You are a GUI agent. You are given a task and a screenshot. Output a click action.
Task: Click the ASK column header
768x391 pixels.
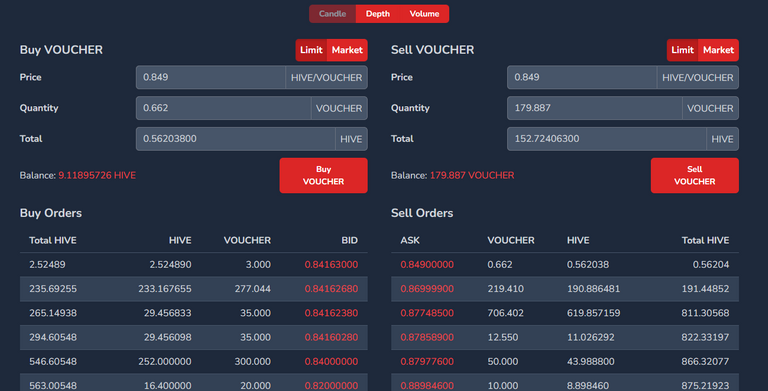tap(410, 241)
